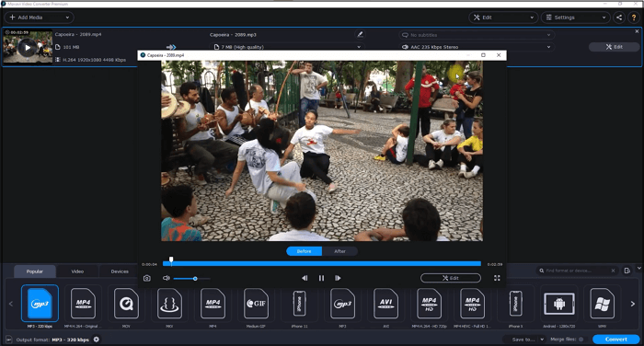Click the H.264 1920x1080 info text
This screenshot has width=644, height=346.
pos(94,60)
